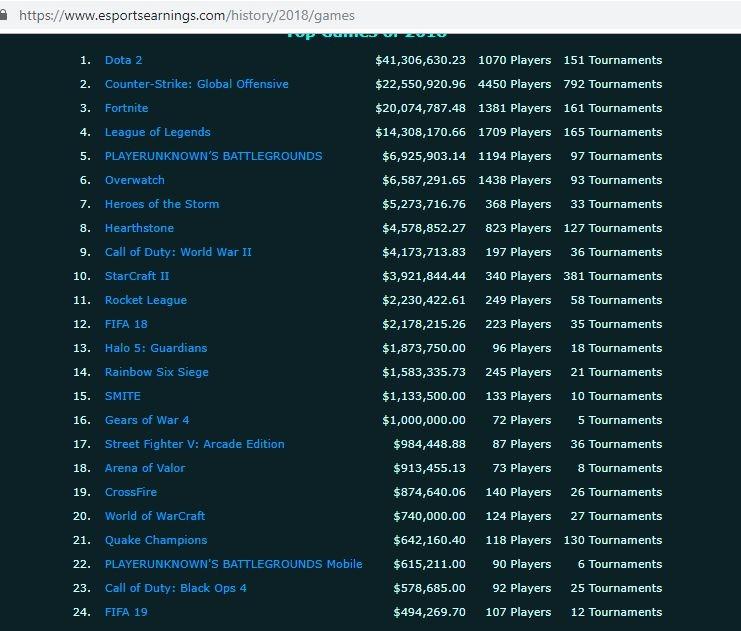Open the SMITE game link
The image size is (741, 631).
123,396
